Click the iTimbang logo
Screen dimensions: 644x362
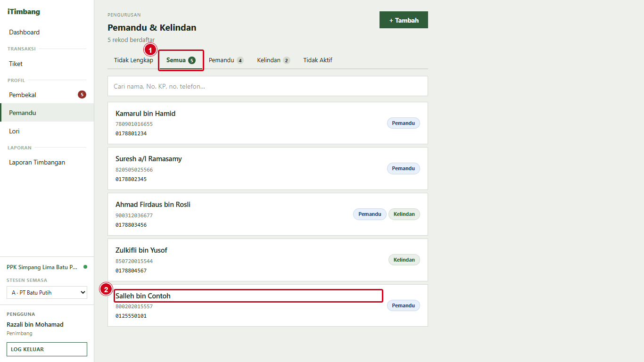coord(24,12)
